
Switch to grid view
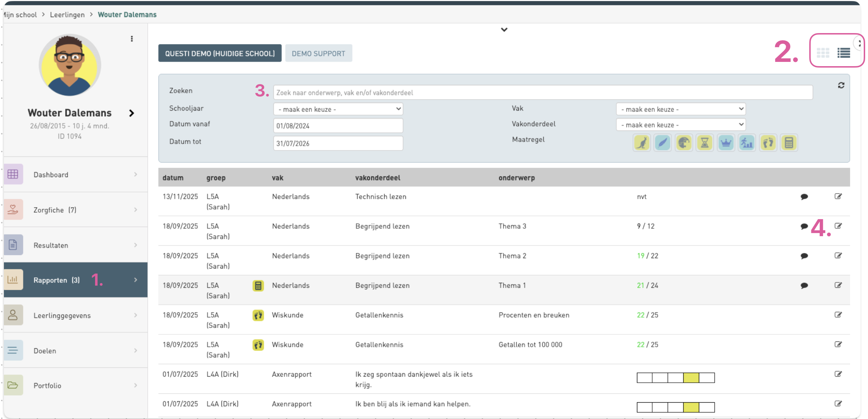823,53
